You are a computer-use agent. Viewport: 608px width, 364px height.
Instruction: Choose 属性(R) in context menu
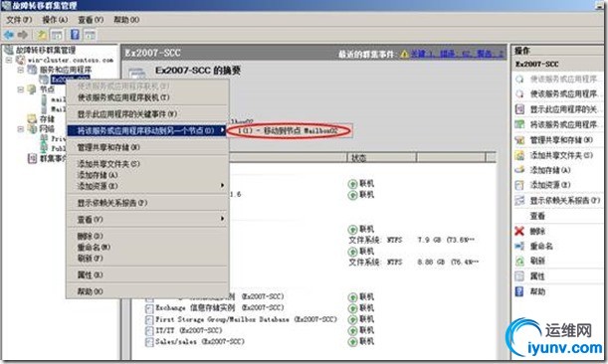[147, 274]
